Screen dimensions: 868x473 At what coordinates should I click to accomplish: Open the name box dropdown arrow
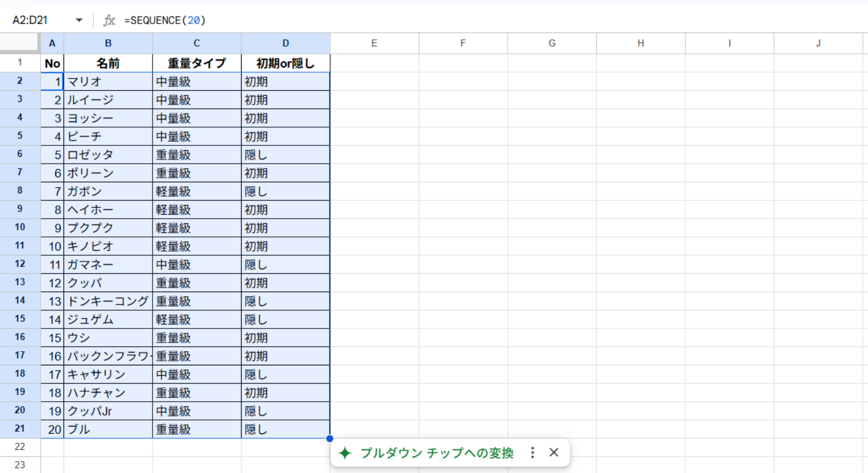click(79, 20)
